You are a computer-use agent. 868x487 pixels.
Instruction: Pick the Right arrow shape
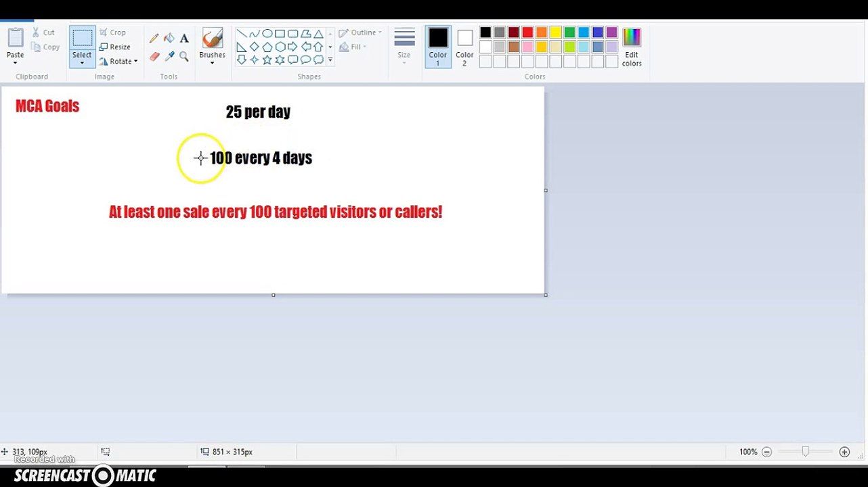point(292,47)
